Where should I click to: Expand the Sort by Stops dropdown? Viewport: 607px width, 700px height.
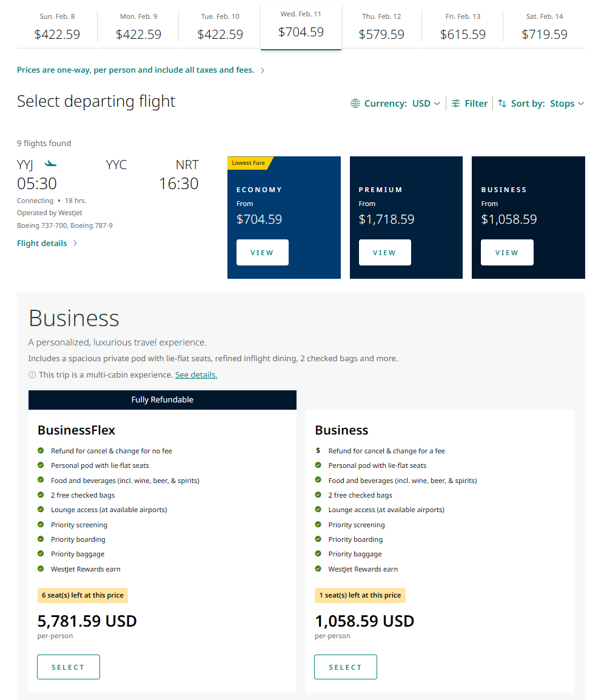pyautogui.click(x=567, y=104)
